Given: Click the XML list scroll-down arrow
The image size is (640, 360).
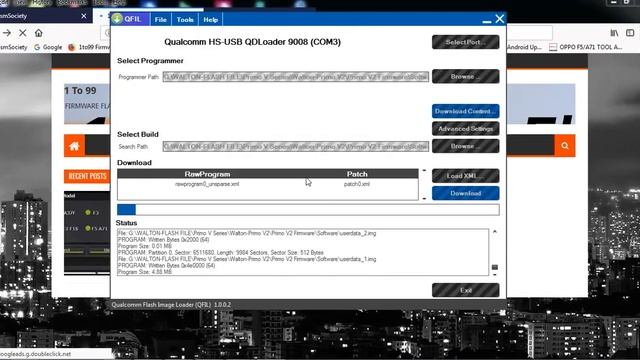Looking at the screenshot, I should coord(424,198).
